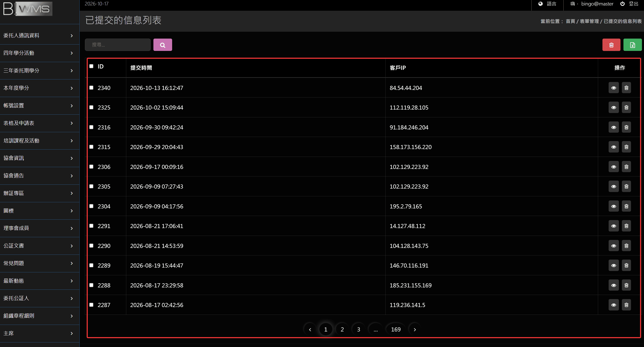View details of submission 2325
This screenshot has width=644, height=347.
point(613,108)
